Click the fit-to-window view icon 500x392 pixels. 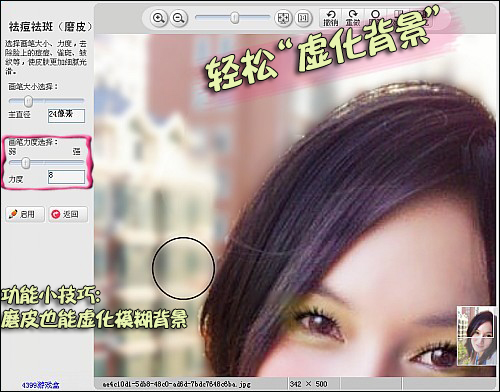[x=283, y=18]
